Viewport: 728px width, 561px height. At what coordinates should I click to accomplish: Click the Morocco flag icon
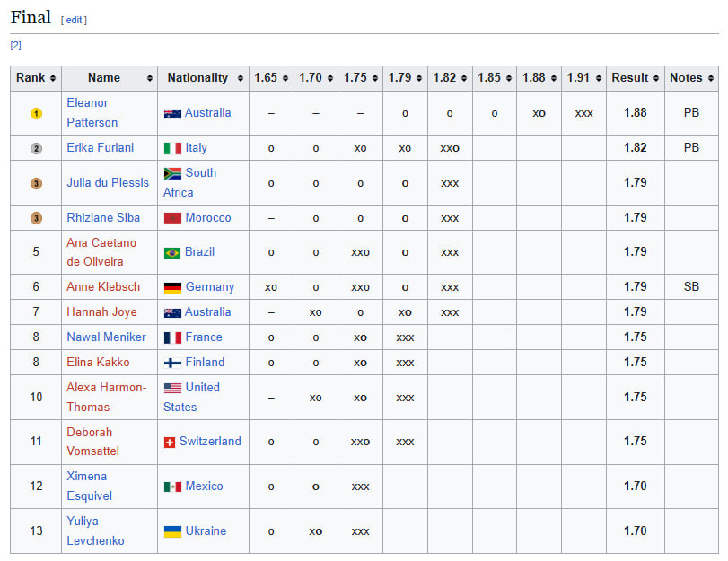pyautogui.click(x=172, y=218)
